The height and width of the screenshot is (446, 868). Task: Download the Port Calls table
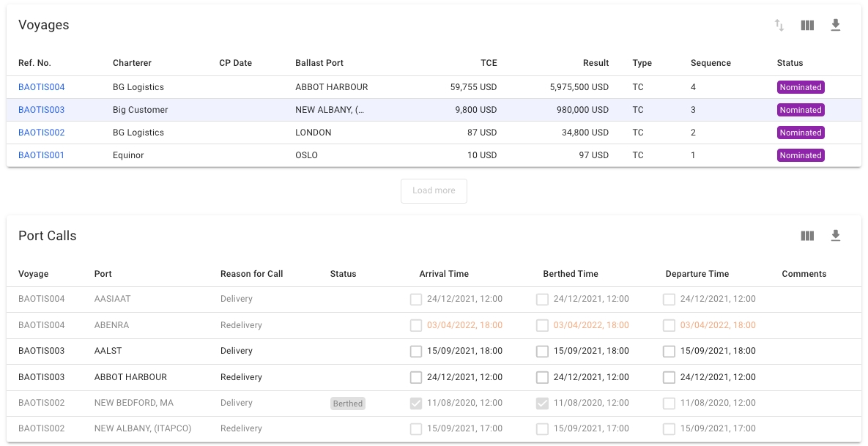pyautogui.click(x=836, y=236)
